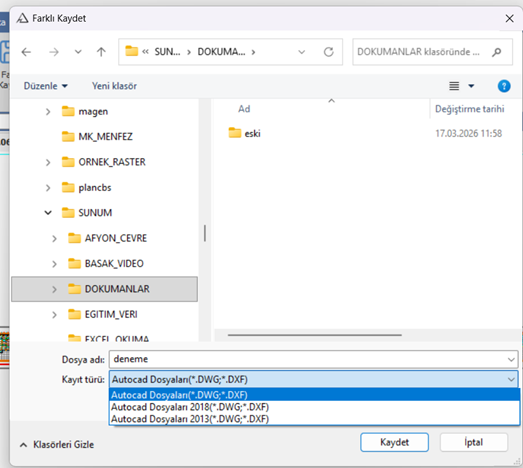The width and height of the screenshot is (523, 468).
Task: Click the İptal button
Action: pyautogui.click(x=474, y=442)
